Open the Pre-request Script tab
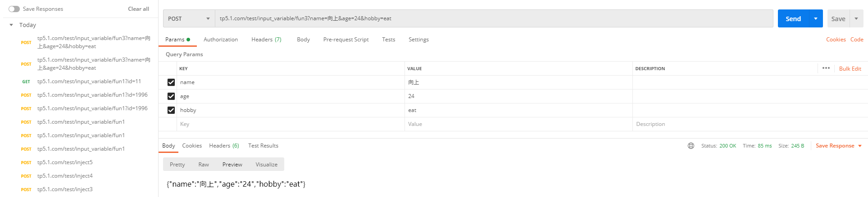Image resolution: width=868 pixels, height=197 pixels. click(x=345, y=40)
